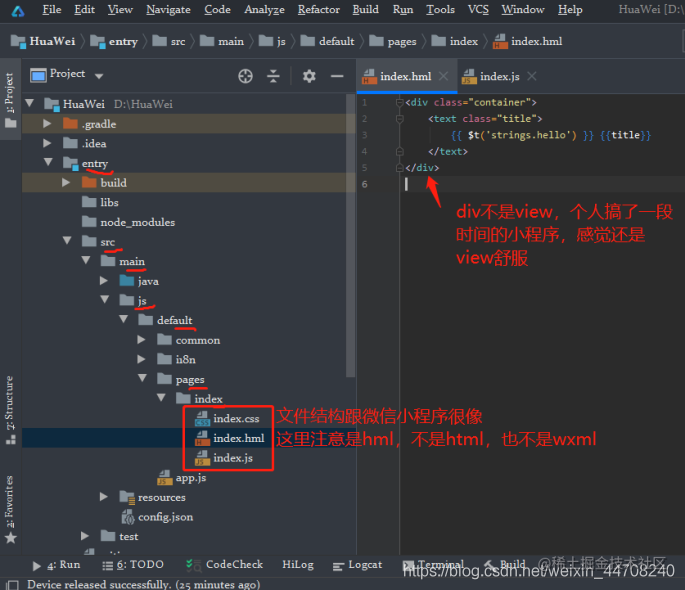
Task: Close the index.hml editor tab
Action: (x=443, y=76)
